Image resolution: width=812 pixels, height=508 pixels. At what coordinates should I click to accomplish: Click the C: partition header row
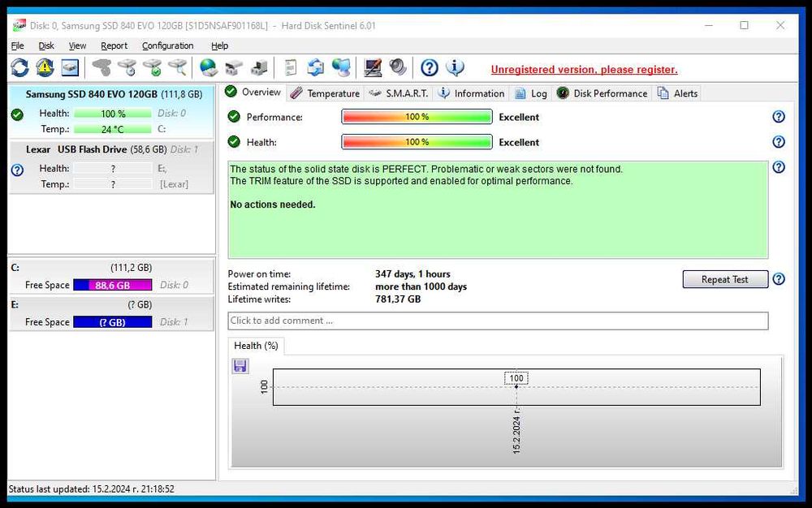pos(110,268)
